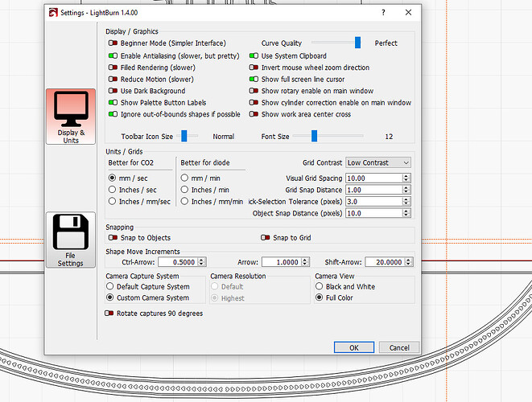Image resolution: width=532 pixels, height=402 pixels.
Task: Disable Enable Antialiasing toggle
Action: pyautogui.click(x=113, y=55)
